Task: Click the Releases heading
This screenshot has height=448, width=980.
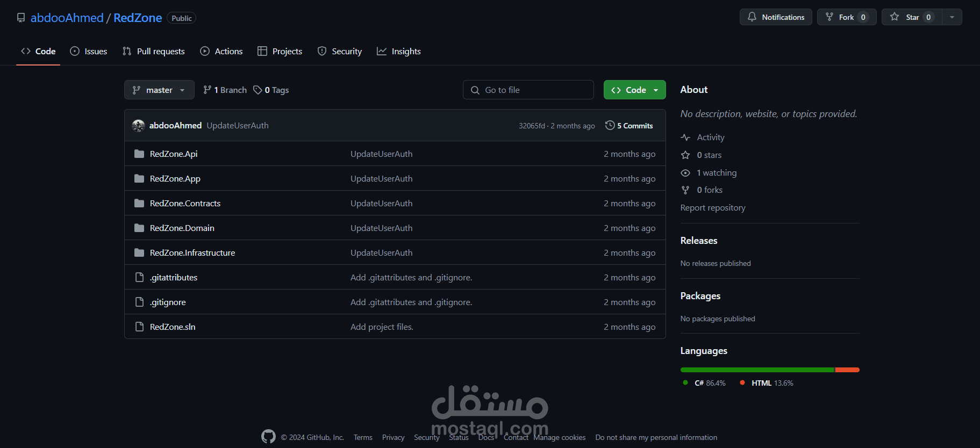Action: [699, 241]
